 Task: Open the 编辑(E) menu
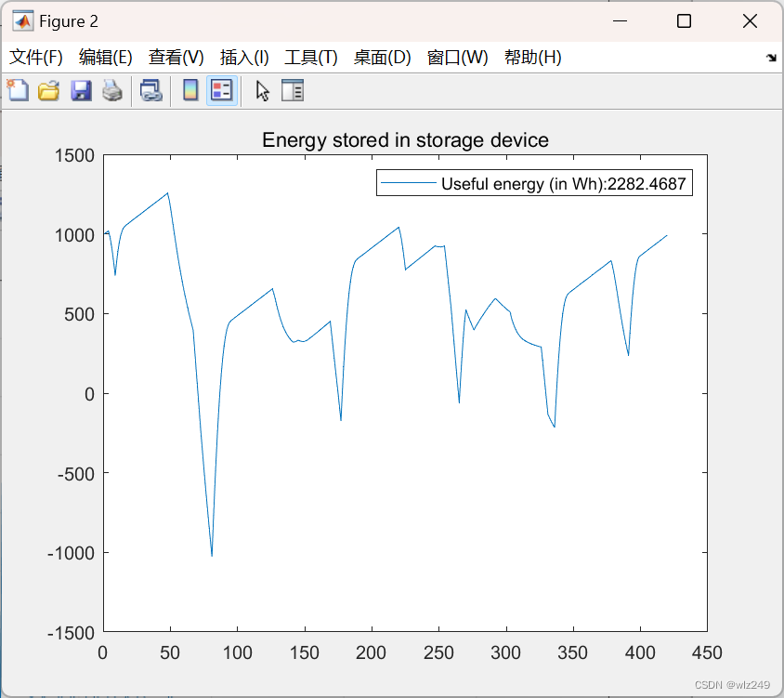pos(106,58)
